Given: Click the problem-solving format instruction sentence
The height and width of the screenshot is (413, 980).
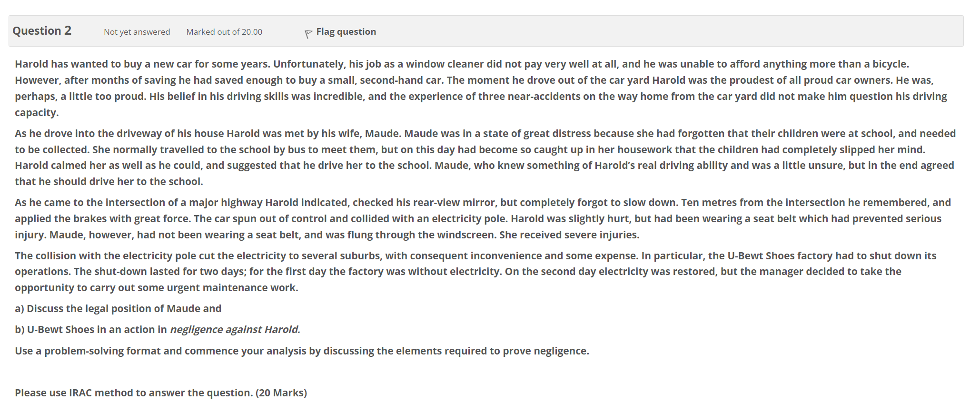Looking at the screenshot, I should tap(302, 351).
